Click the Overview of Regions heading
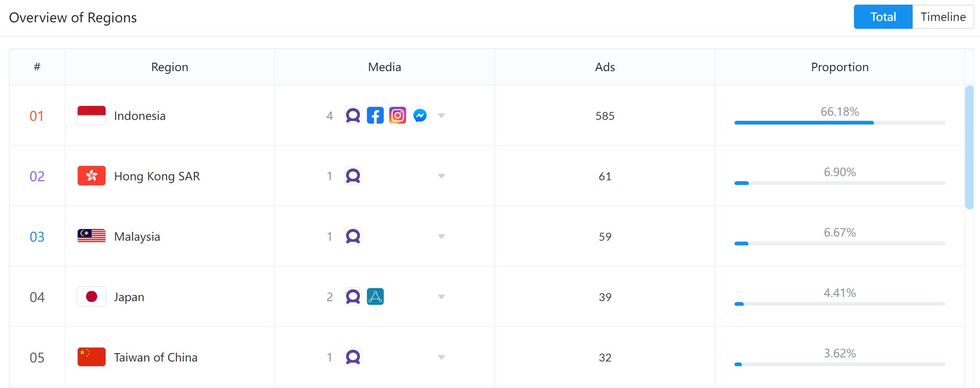 tap(73, 18)
